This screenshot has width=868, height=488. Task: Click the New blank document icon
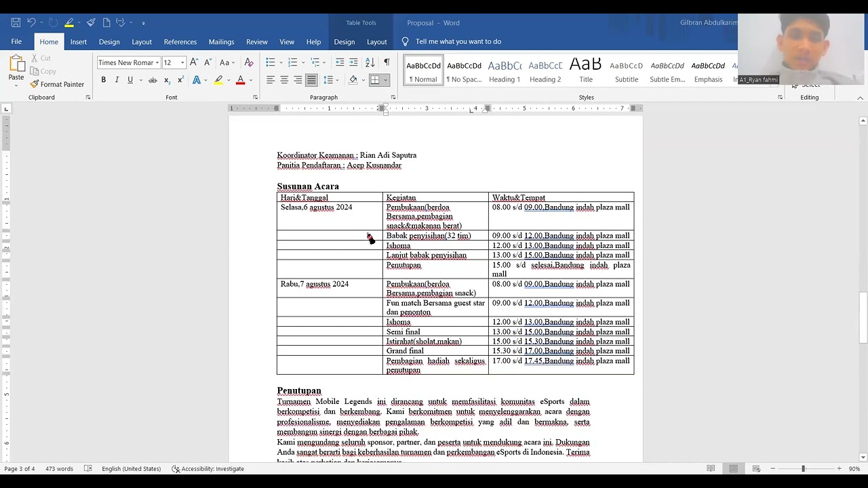pos(106,22)
